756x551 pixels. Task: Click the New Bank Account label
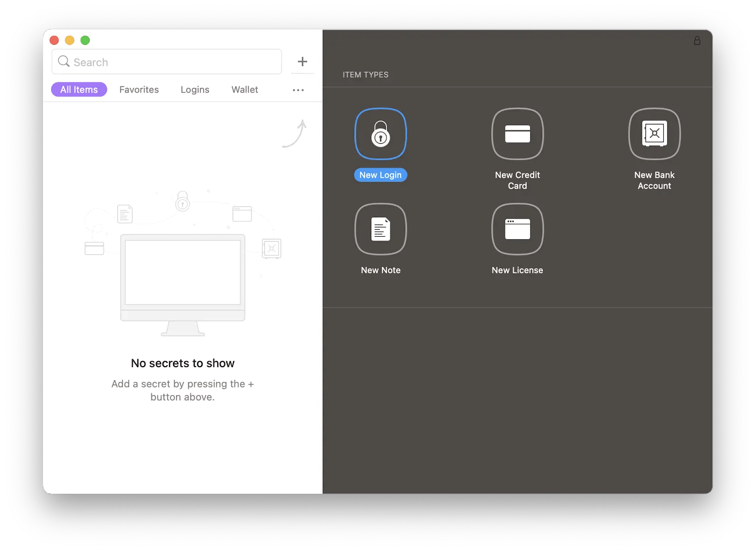pyautogui.click(x=654, y=180)
